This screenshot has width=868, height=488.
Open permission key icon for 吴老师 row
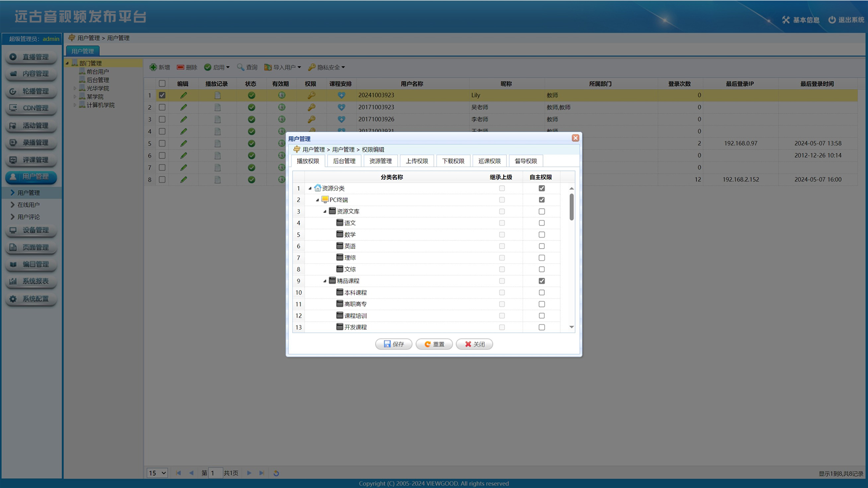(311, 108)
